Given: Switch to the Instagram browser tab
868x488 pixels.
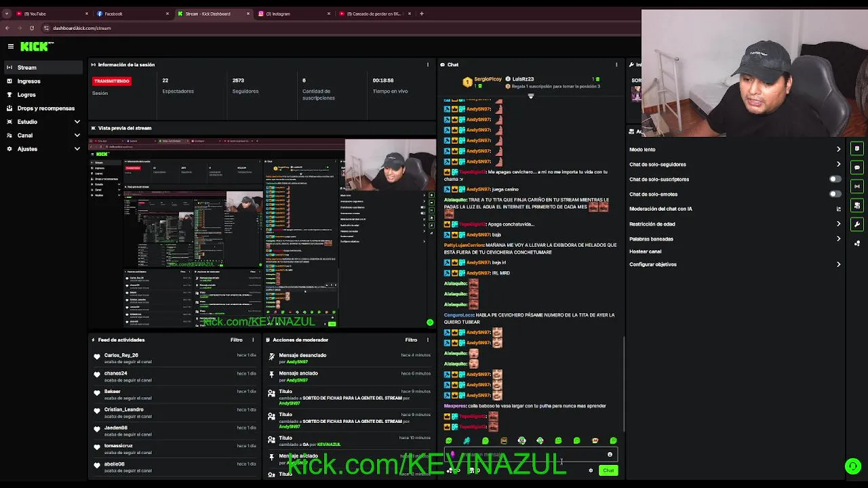Looking at the screenshot, I should click(294, 14).
